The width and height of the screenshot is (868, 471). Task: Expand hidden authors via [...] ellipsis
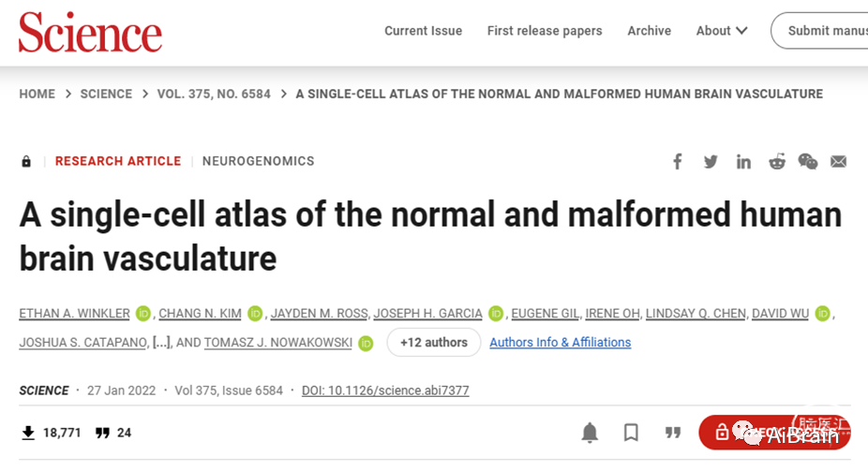[161, 343]
